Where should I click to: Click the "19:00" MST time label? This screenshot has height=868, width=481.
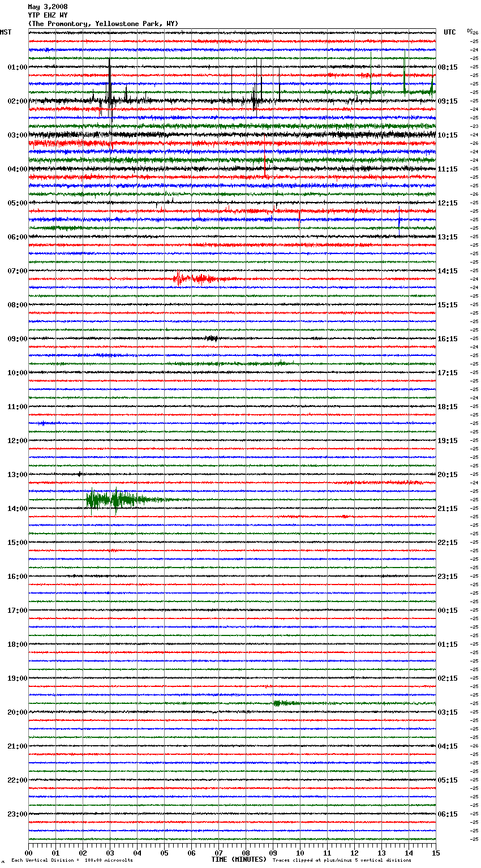[x=18, y=678]
